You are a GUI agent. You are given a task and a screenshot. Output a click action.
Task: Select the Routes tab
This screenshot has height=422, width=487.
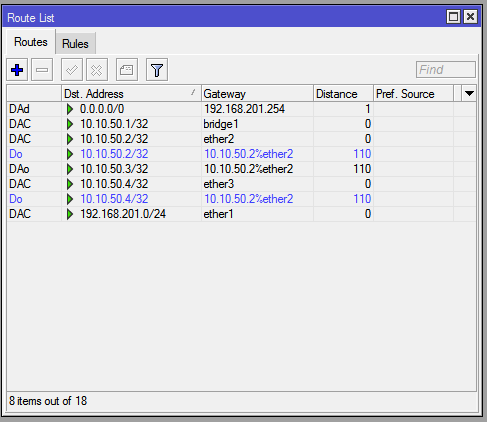[x=31, y=42]
